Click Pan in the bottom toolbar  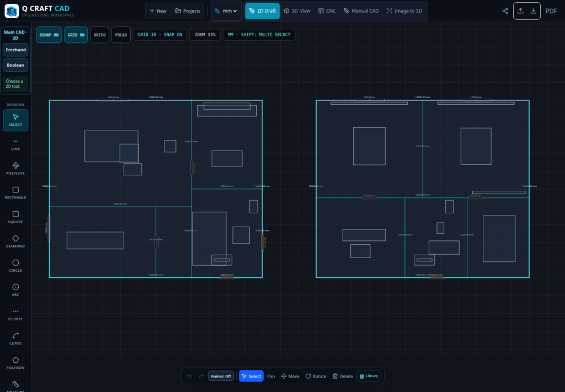[x=271, y=376]
